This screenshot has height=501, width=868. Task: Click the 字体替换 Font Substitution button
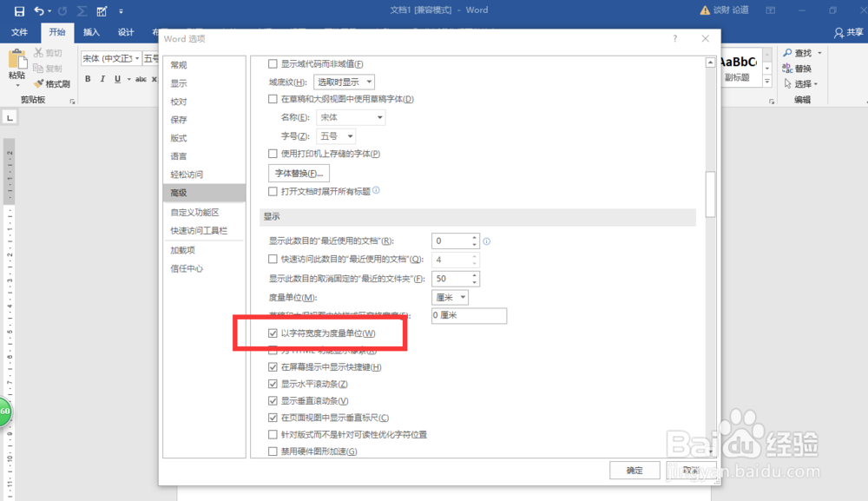pos(299,174)
